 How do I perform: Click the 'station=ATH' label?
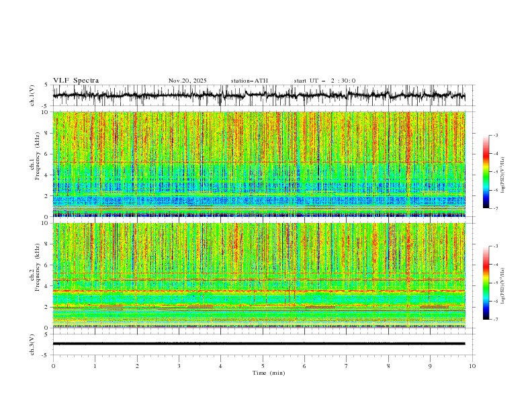(249, 81)
